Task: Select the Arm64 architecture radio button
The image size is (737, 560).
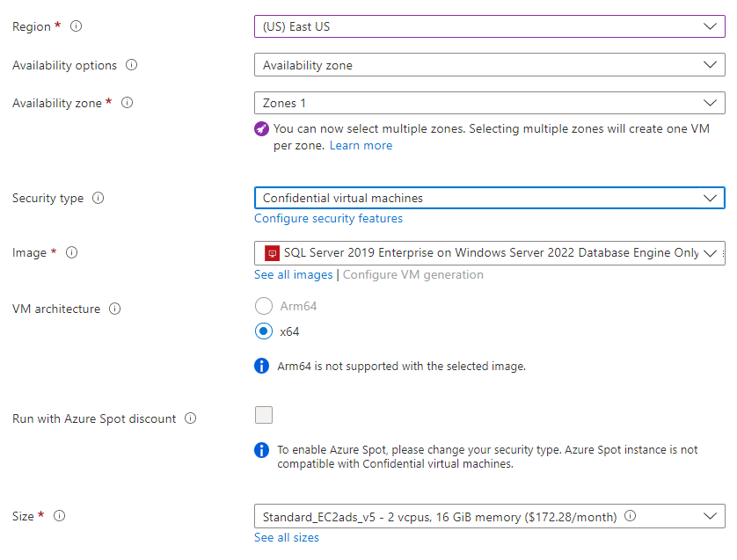Action: tap(263, 306)
